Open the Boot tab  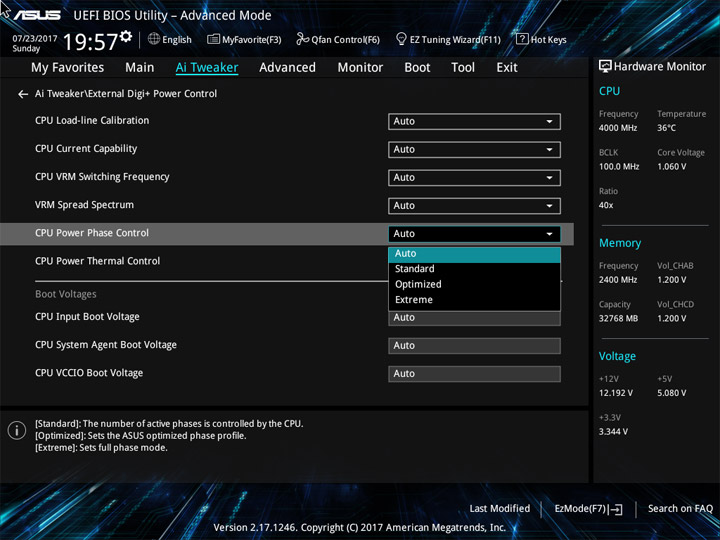[417, 68]
